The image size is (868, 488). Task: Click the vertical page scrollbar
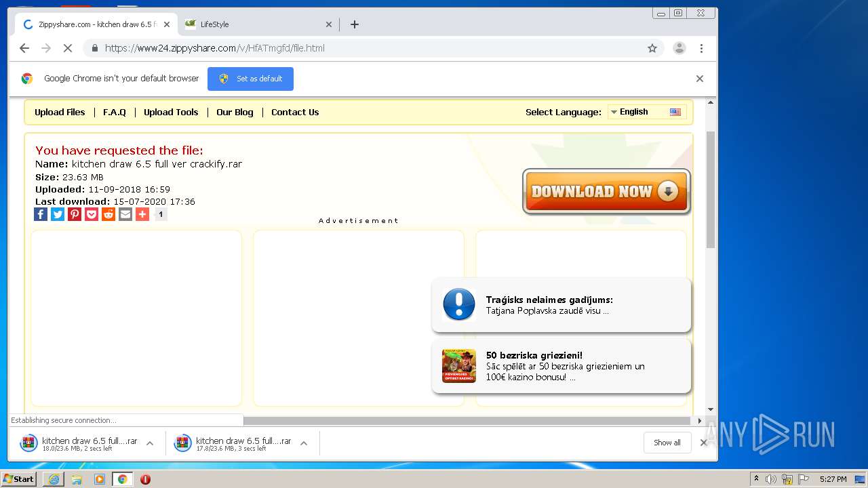(711, 190)
